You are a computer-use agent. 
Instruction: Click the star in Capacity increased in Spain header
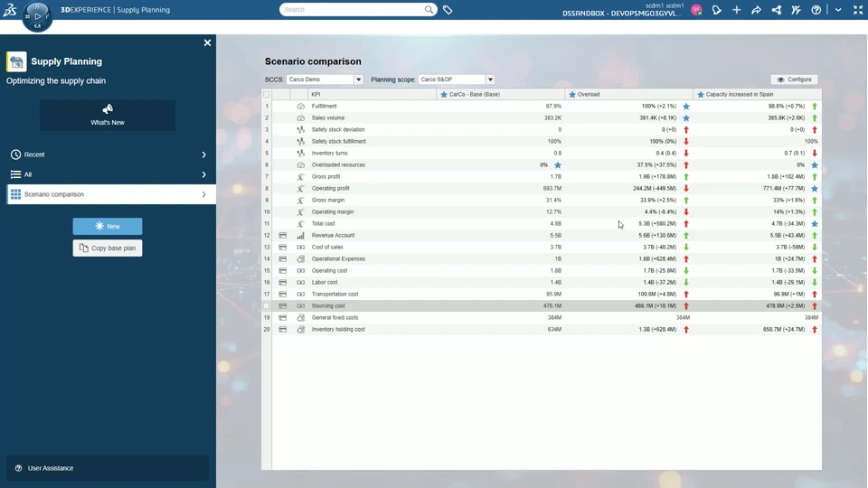tap(700, 95)
